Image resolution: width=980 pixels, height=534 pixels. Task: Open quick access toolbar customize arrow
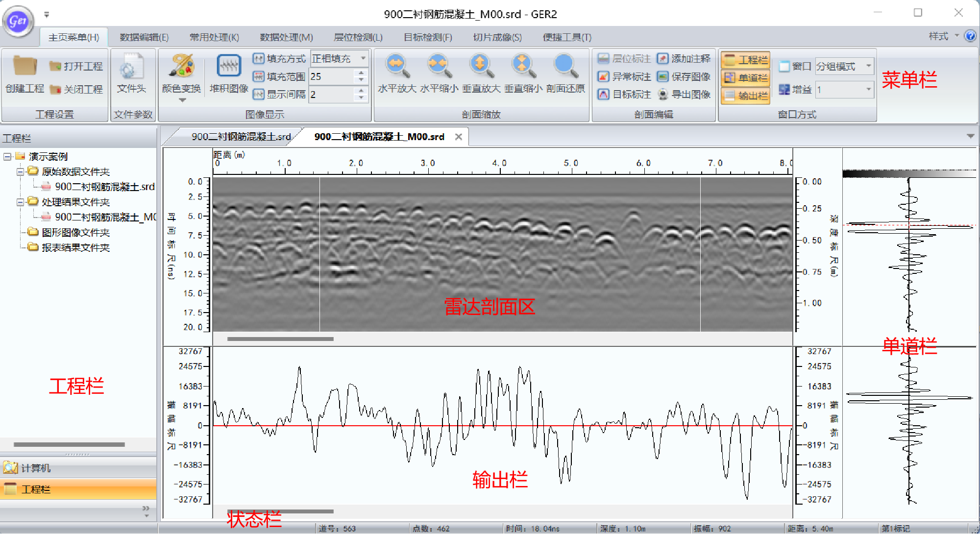(47, 15)
